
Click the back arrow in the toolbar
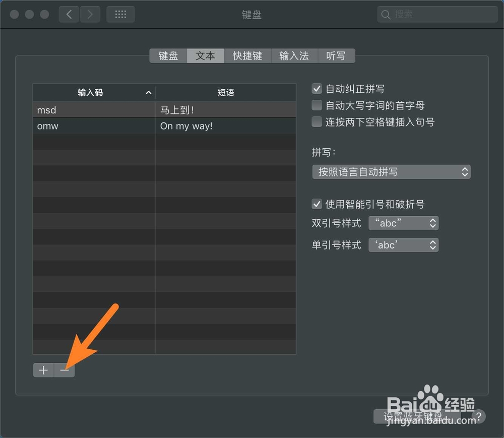pyautogui.click(x=69, y=14)
